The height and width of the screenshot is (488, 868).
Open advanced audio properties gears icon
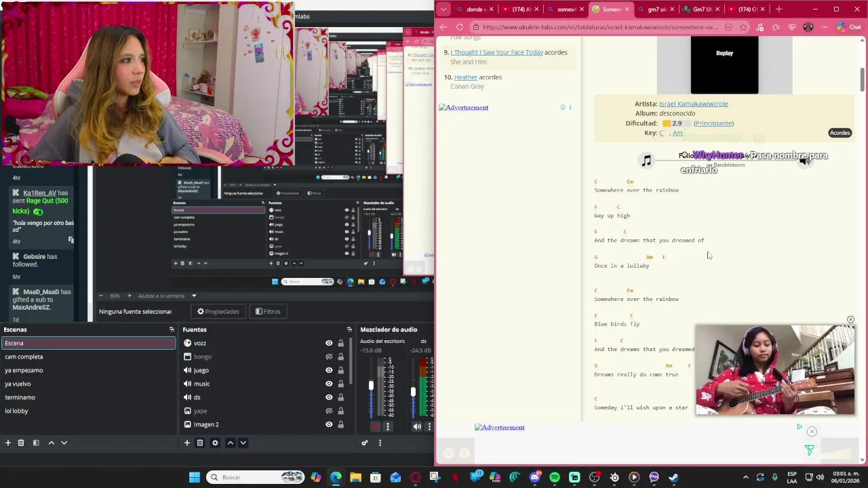pos(365,443)
